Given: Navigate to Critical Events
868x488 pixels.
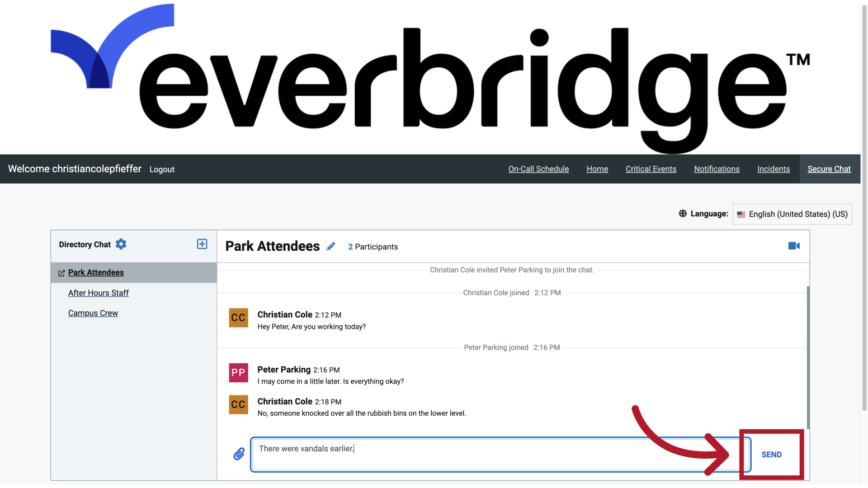Looking at the screenshot, I should pos(651,169).
